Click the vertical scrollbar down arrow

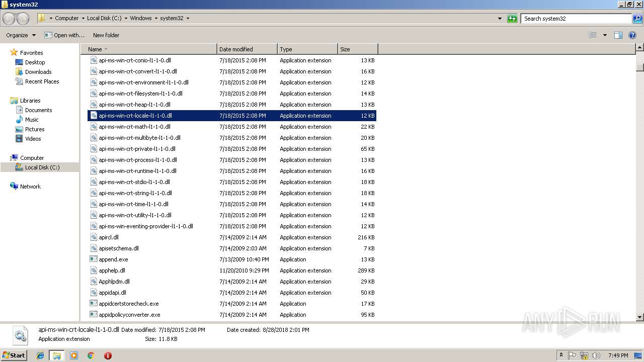point(639,317)
